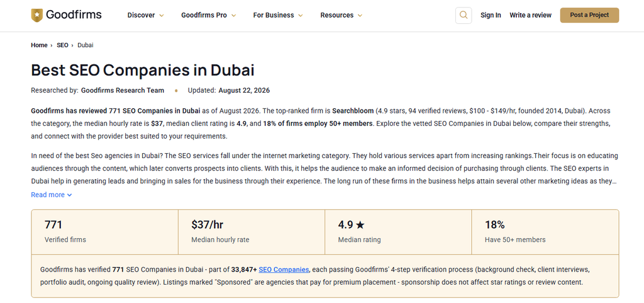Screen dimensions: 644x303
Task: Click the arrow beside Goodfirms Pro
Action: 234,15
